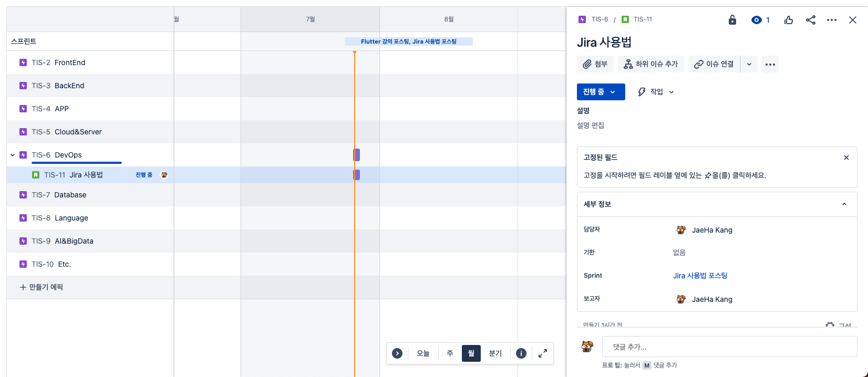Click the 댓글 추가 comment field
This screenshot has width=868, height=377.
pos(730,347)
